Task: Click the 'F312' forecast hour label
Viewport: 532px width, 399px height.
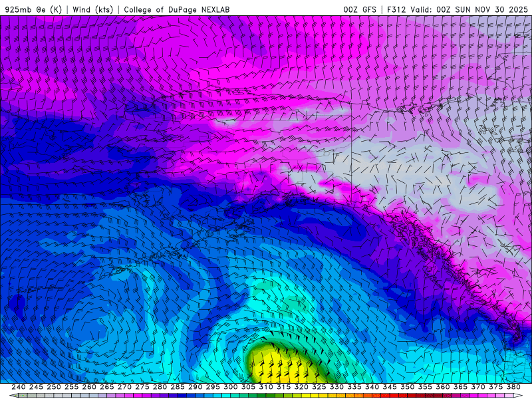Action: [x=396, y=9]
